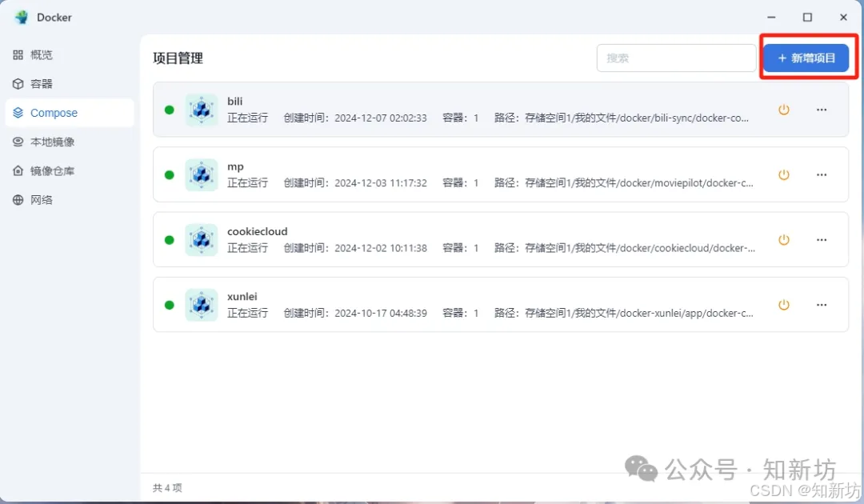Click the moviepilot docker path text

click(x=638, y=183)
